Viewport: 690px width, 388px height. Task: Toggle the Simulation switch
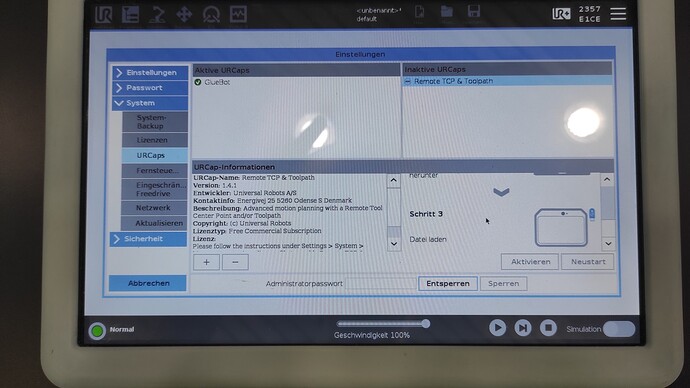pyautogui.click(x=619, y=329)
